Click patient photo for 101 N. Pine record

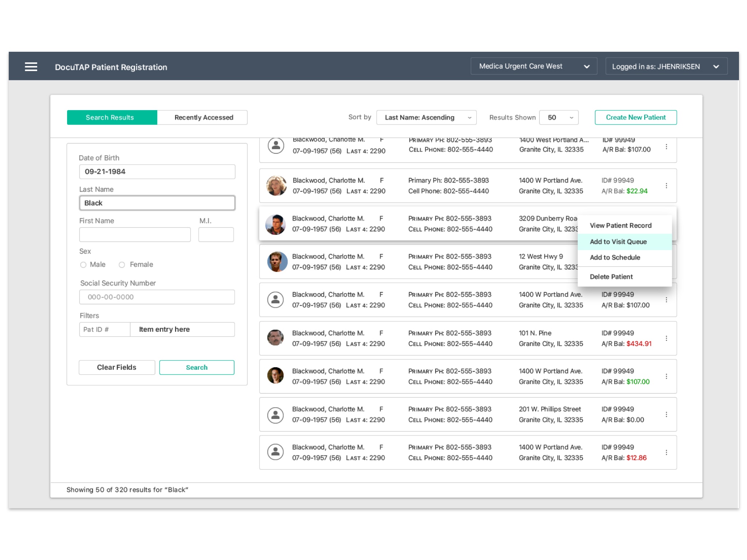pyautogui.click(x=275, y=338)
